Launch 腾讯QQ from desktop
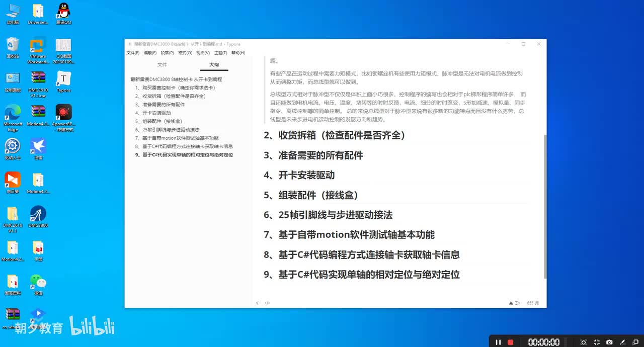 pyautogui.click(x=63, y=14)
